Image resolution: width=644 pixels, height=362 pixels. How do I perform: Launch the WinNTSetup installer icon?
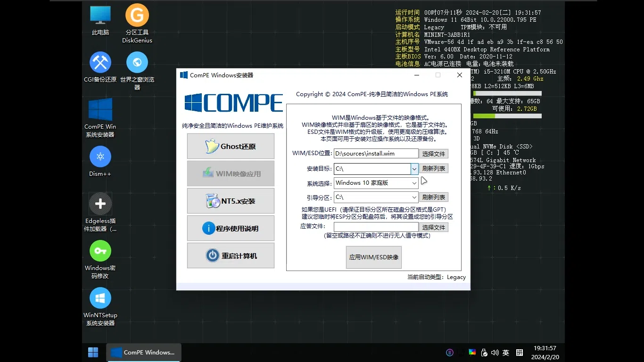(100, 307)
